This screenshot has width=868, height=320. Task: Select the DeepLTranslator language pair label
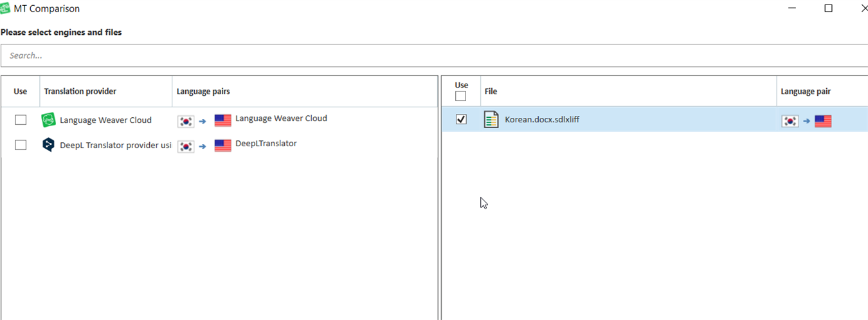[x=266, y=144]
